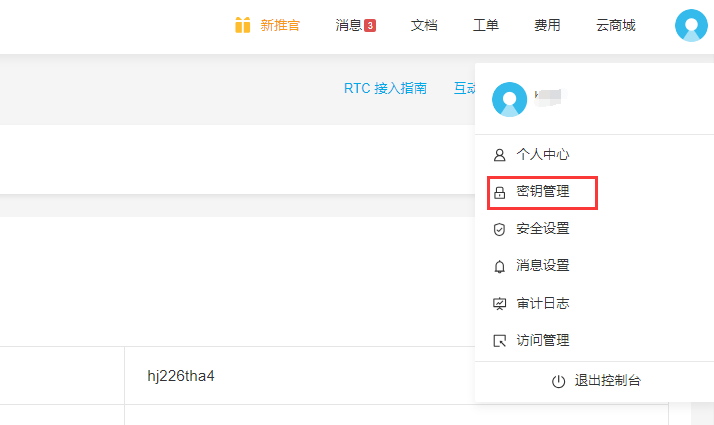Screen dimensions: 714x425
Task: Click the 访问管理 icon
Action: pos(500,341)
